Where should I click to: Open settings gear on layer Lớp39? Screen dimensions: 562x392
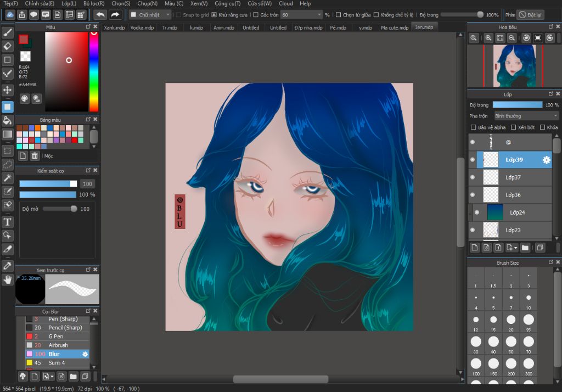(x=546, y=160)
